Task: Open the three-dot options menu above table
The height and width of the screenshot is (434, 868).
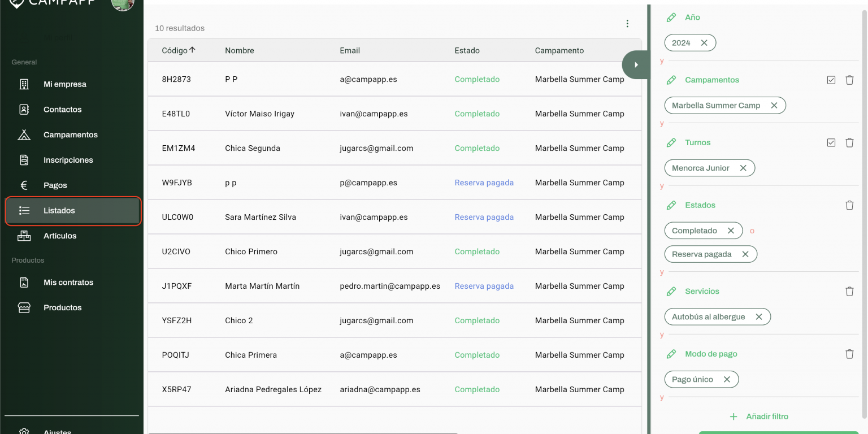Action: click(x=627, y=24)
